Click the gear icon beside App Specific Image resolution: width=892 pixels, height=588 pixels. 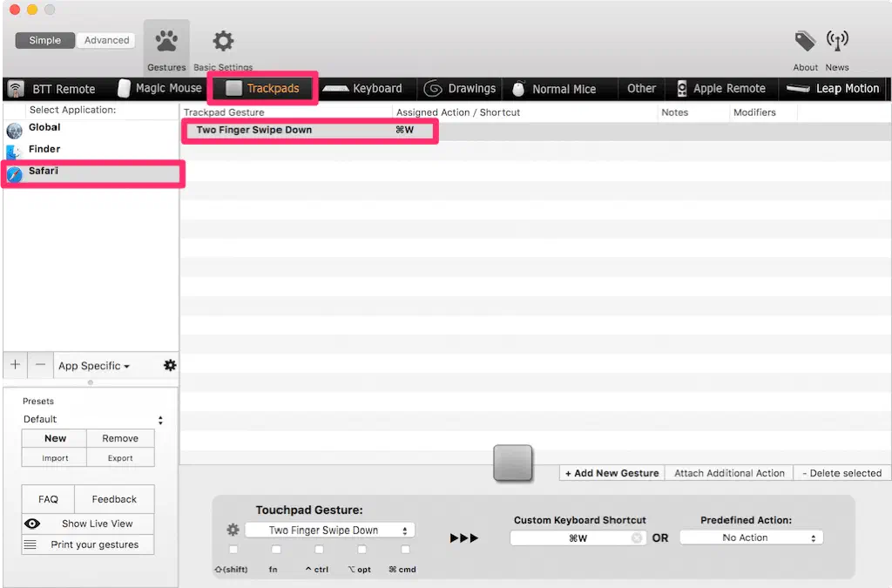[x=170, y=366]
